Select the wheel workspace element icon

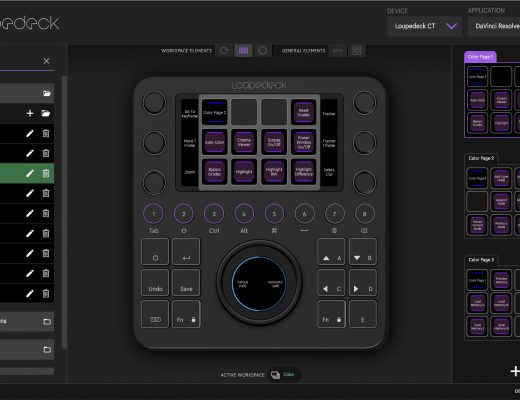point(263,51)
